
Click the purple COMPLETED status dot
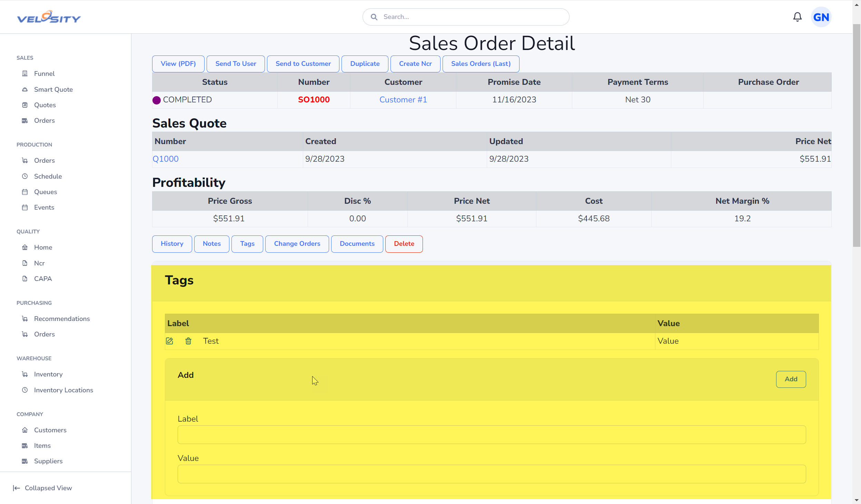click(x=157, y=100)
